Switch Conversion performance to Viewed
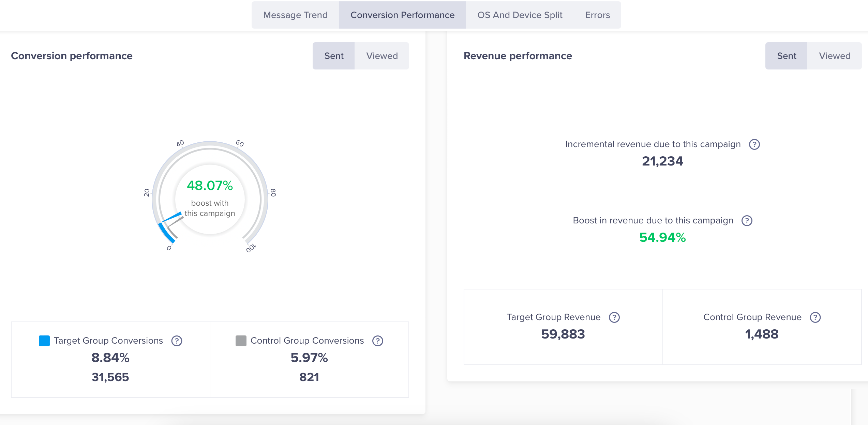The image size is (868, 425). point(382,56)
